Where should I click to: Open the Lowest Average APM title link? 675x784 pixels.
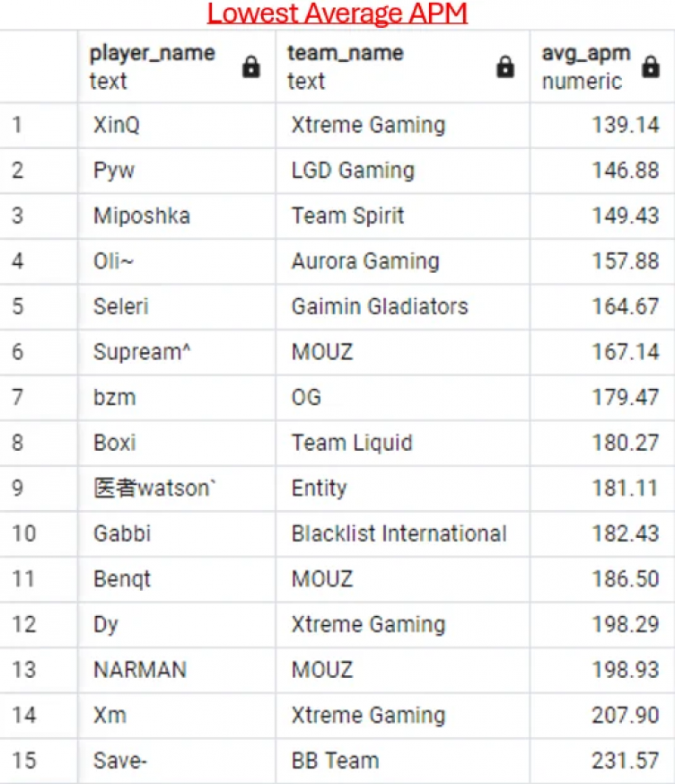pos(337,14)
